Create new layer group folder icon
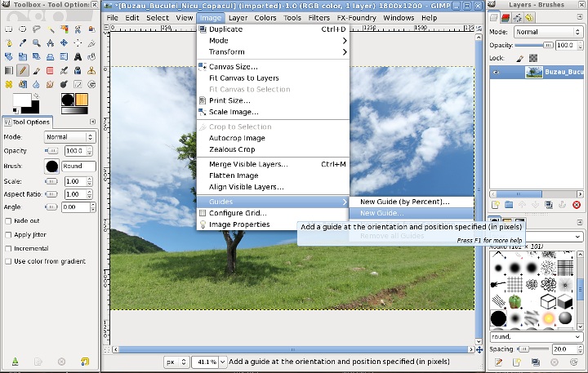This screenshot has height=373, width=588. click(509, 205)
